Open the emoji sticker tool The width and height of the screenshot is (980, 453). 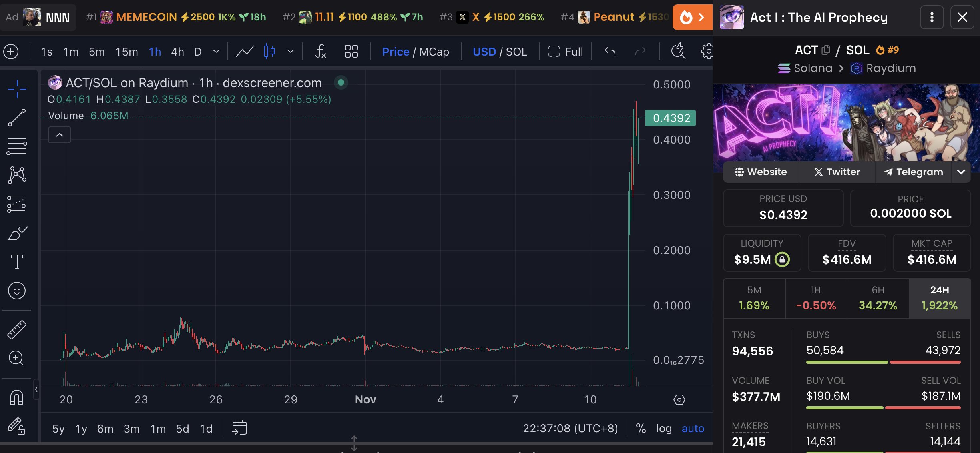16,291
